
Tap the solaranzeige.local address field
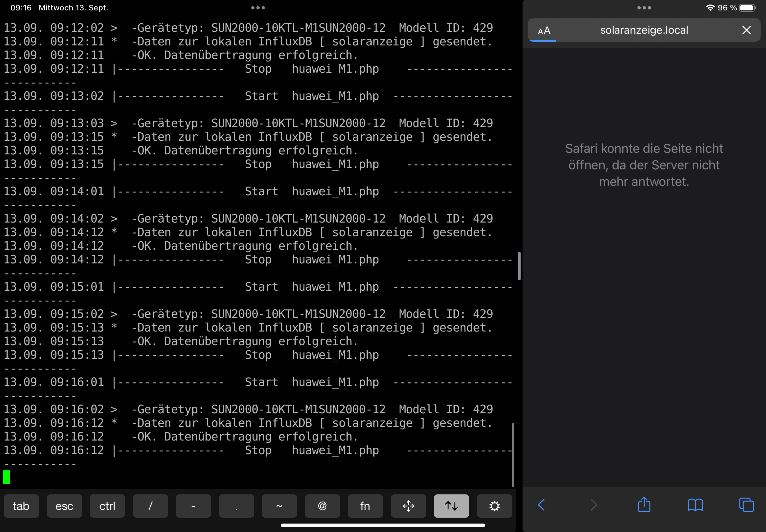pos(644,30)
